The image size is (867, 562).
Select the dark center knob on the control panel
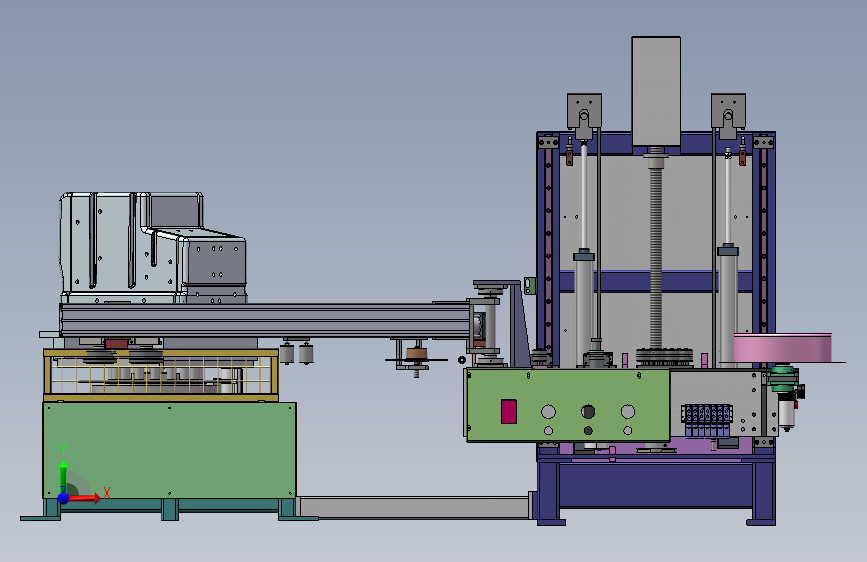point(588,412)
